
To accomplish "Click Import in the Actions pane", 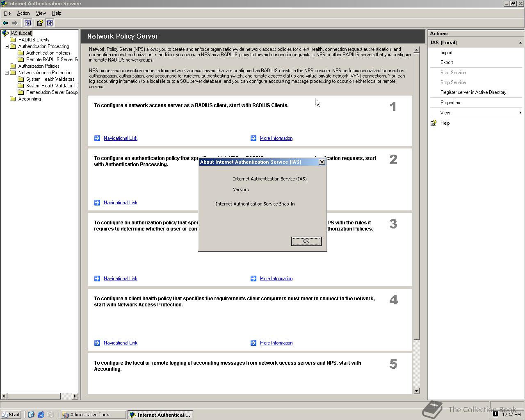I will [446, 52].
